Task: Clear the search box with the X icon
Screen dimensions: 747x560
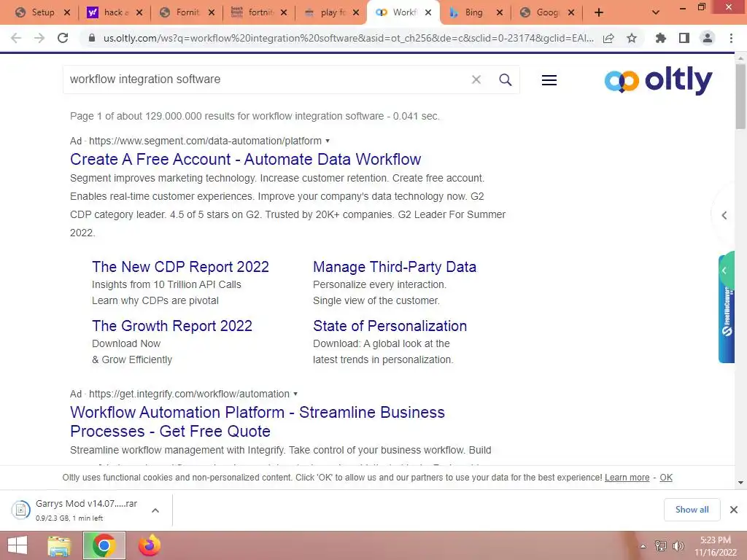Action: pos(476,79)
